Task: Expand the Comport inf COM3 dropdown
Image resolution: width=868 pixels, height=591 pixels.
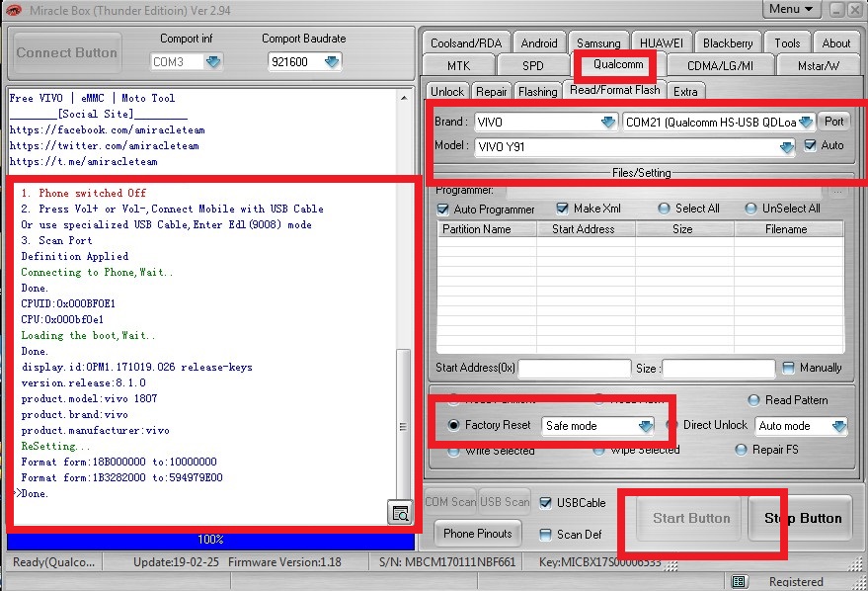Action: tap(213, 61)
